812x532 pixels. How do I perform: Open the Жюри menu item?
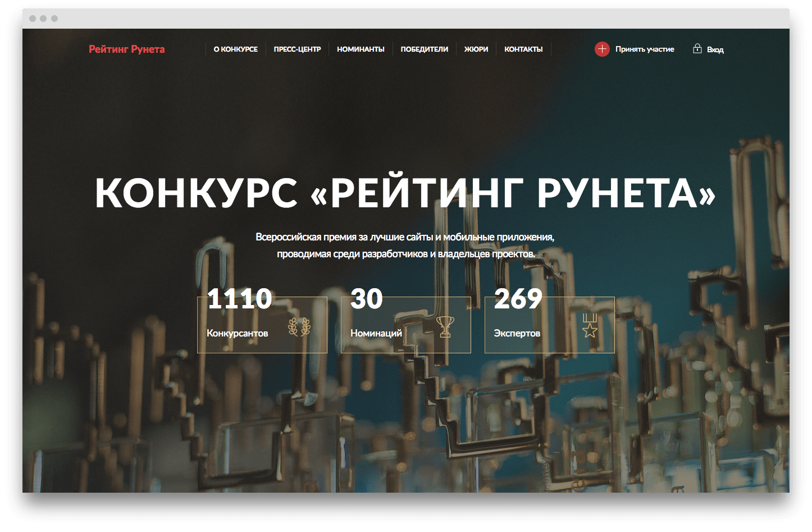click(x=476, y=49)
